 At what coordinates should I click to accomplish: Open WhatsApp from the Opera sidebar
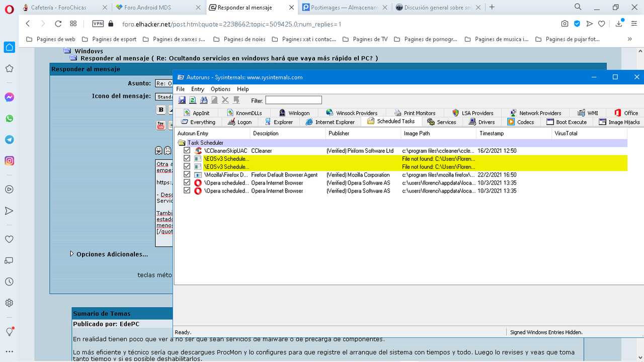(9, 119)
